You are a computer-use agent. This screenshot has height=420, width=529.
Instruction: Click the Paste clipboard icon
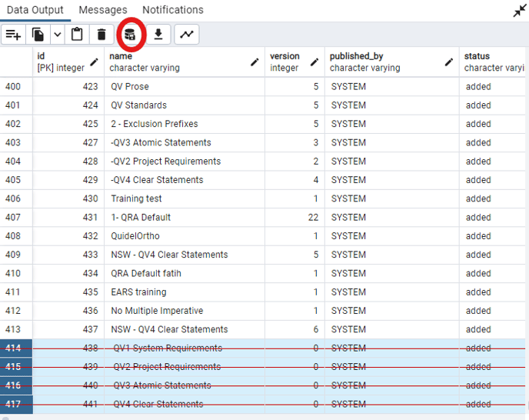[77, 35]
